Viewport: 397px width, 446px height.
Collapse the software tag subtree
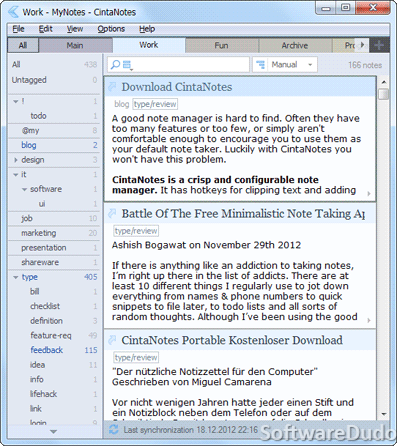point(24,189)
